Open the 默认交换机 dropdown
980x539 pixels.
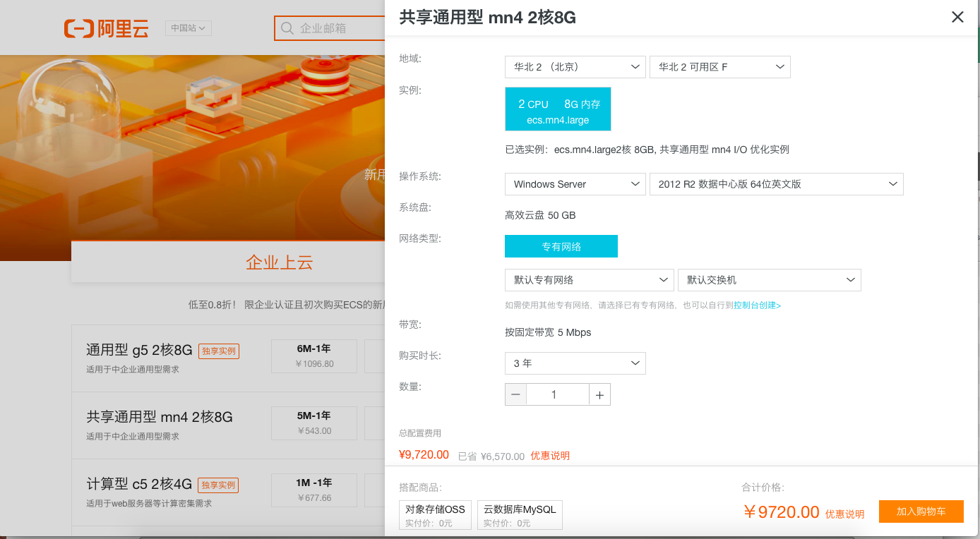[770, 280]
